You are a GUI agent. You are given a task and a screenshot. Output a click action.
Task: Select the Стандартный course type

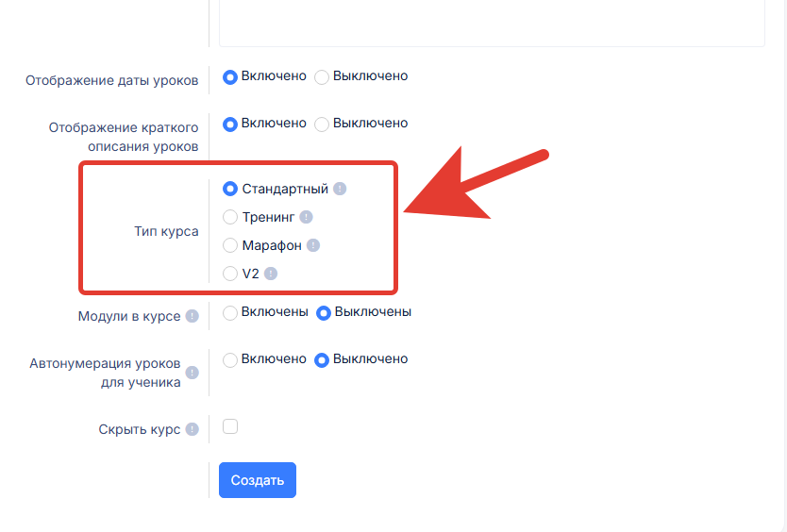click(230, 189)
